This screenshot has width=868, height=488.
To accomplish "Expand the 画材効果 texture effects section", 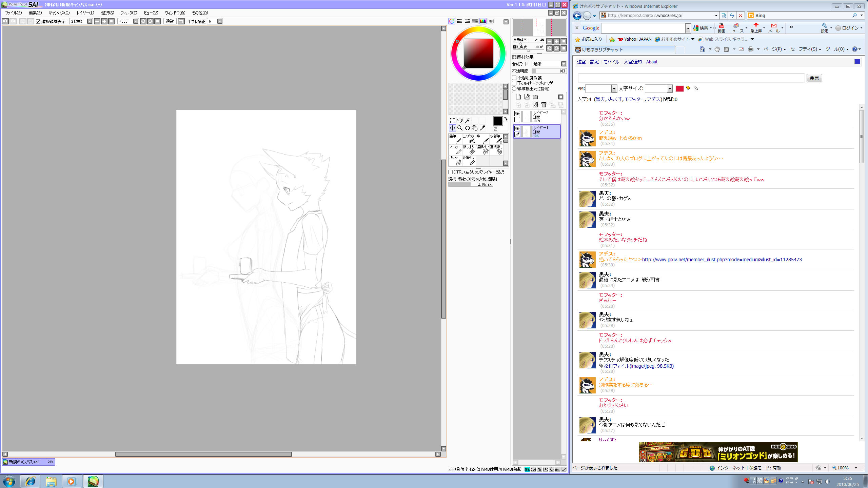I will tap(514, 57).
